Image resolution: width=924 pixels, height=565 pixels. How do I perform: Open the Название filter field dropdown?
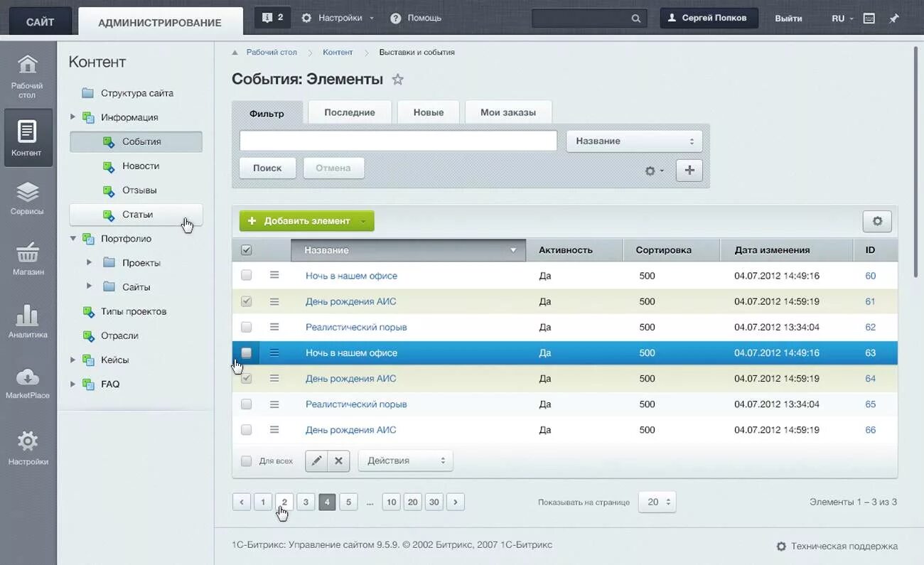[x=634, y=141]
